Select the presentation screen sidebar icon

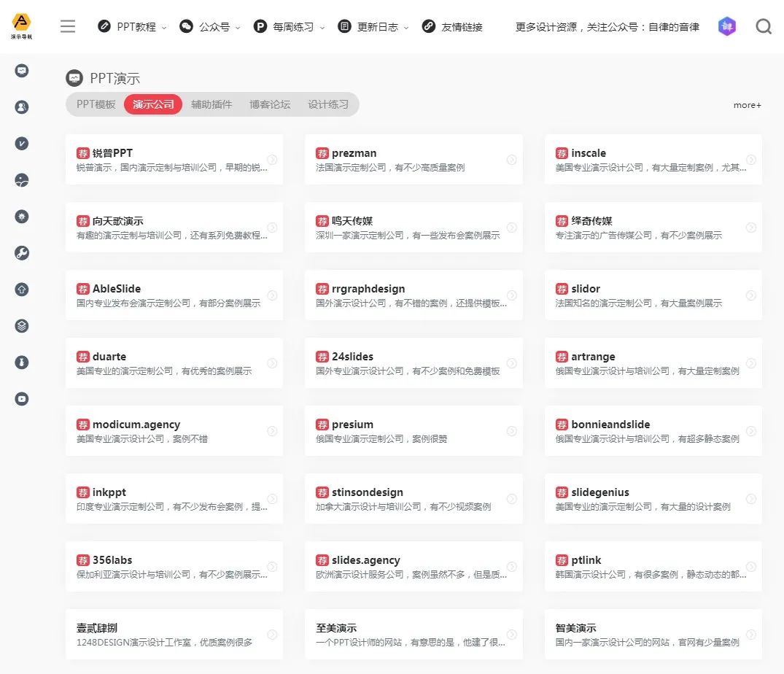pos(21,71)
